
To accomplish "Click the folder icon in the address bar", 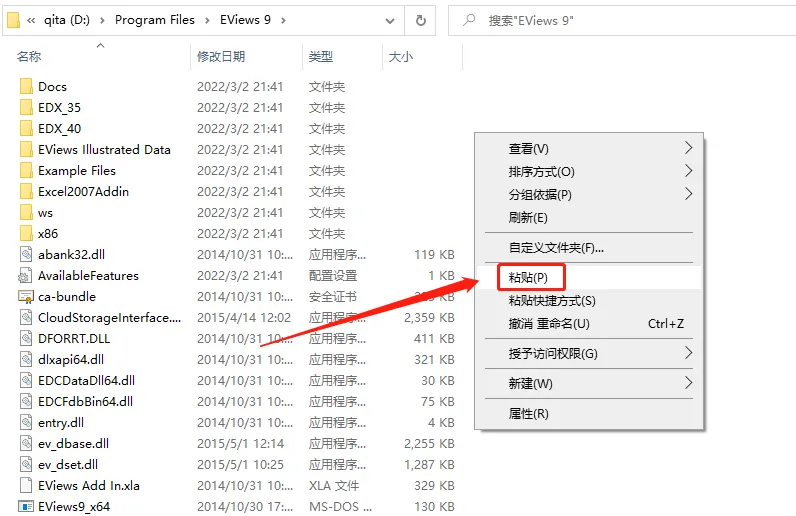I will pyautogui.click(x=14, y=20).
